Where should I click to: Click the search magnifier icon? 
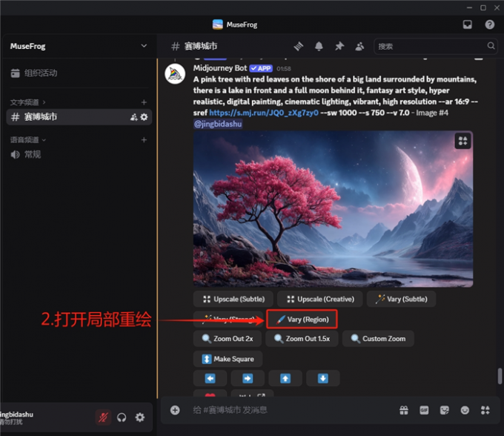pyautogui.click(x=491, y=46)
